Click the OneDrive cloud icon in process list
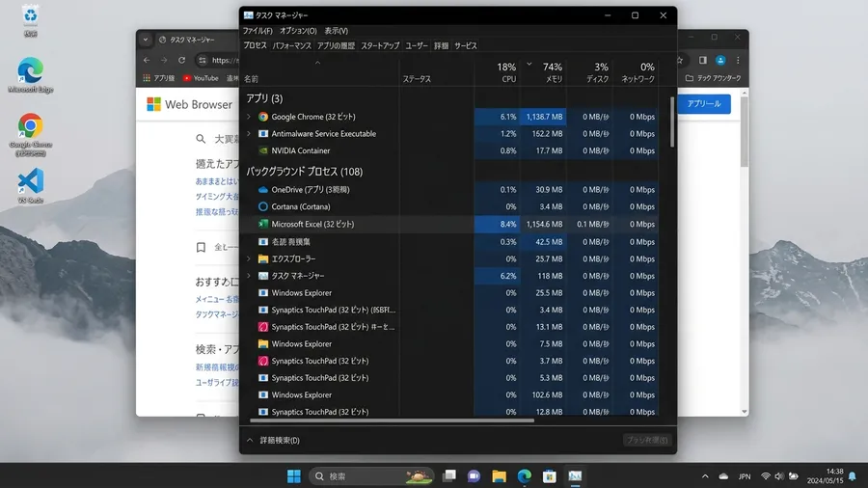Screen dimensions: 868x488 263,190
